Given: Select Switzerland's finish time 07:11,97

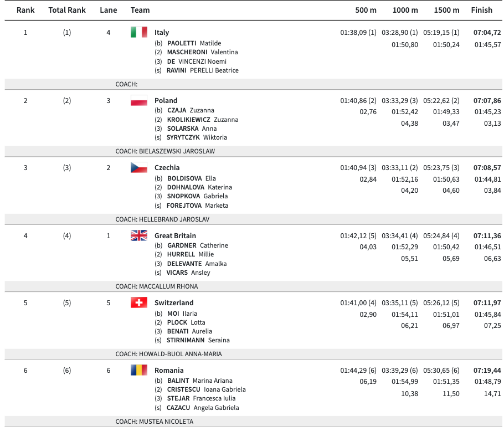Looking at the screenshot, I should [487, 303].
